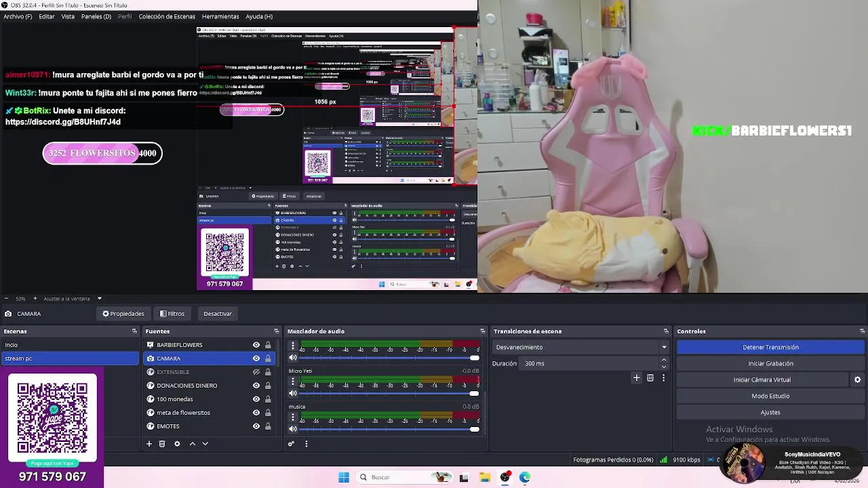Add a new scene transition
868x488 pixels.
pyautogui.click(x=636, y=378)
